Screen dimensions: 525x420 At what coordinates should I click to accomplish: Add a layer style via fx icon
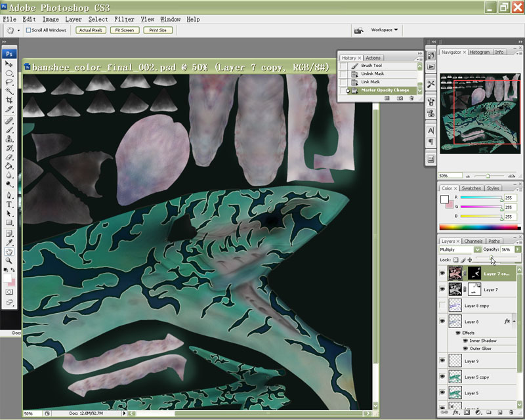tap(455, 412)
